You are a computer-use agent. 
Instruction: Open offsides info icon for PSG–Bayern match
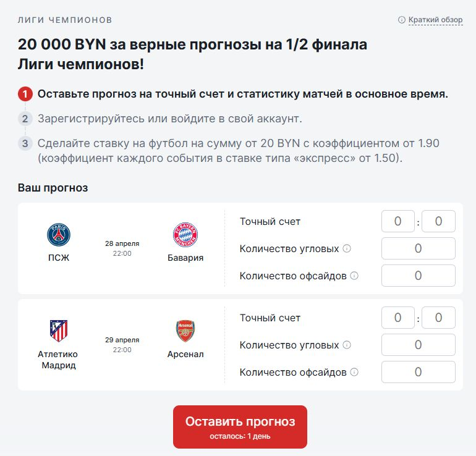point(354,276)
